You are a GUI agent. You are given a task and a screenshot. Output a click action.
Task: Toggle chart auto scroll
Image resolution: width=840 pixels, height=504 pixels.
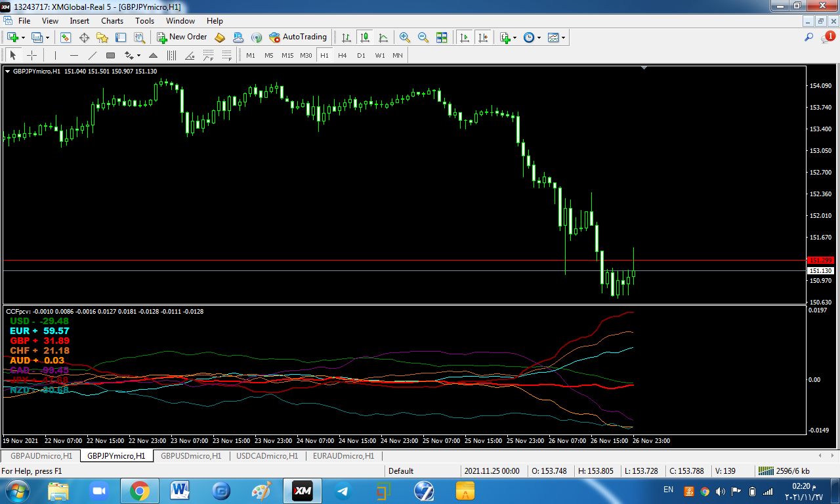[x=465, y=37]
